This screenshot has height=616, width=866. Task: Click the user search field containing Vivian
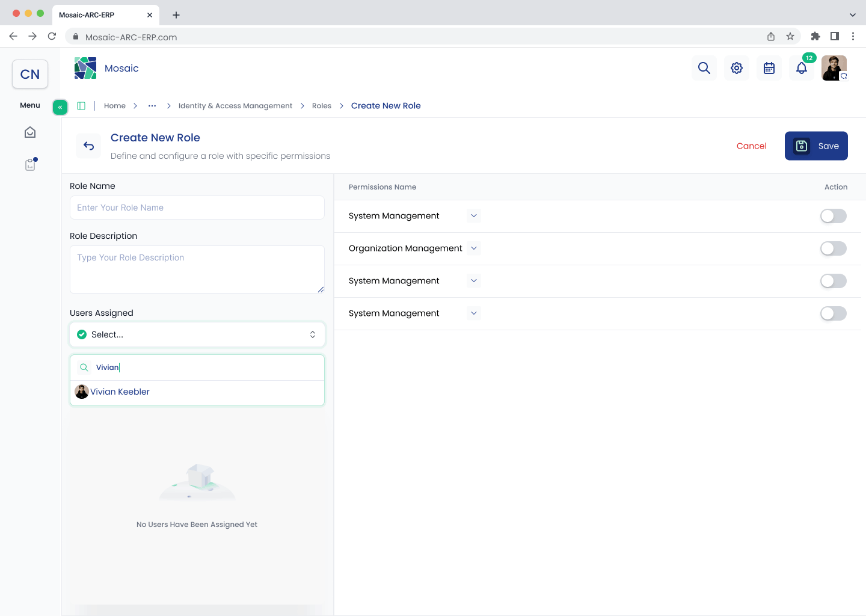point(197,368)
